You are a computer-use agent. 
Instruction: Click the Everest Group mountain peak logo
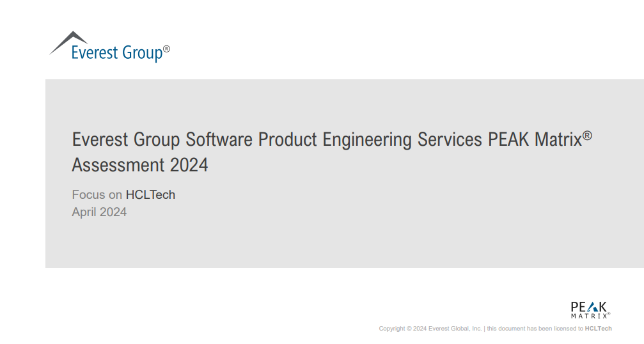click(69, 40)
